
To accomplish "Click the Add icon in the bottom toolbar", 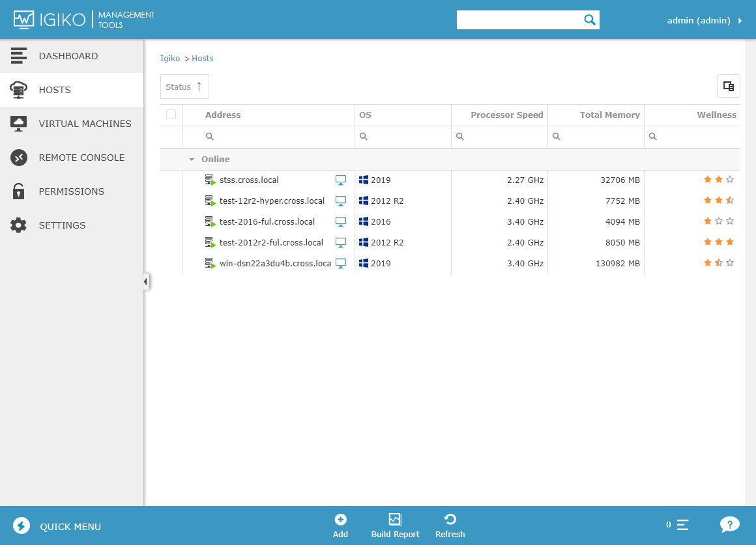I will [340, 520].
